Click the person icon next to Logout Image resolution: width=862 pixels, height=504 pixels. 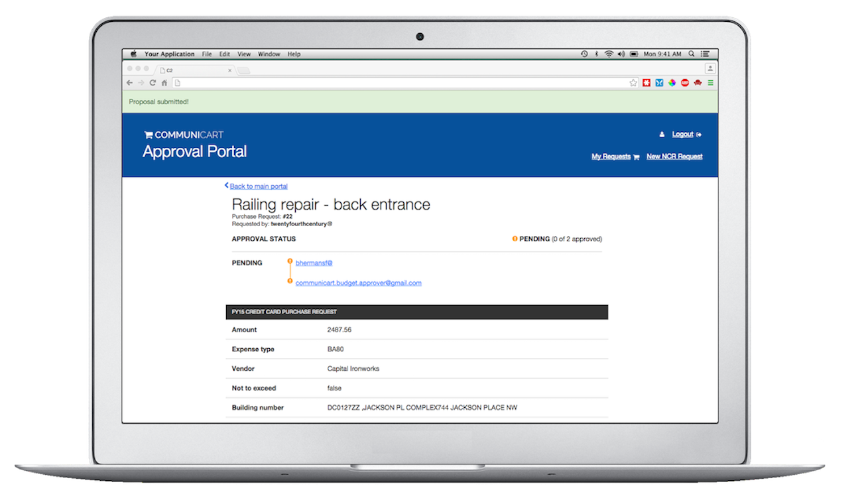click(x=662, y=134)
